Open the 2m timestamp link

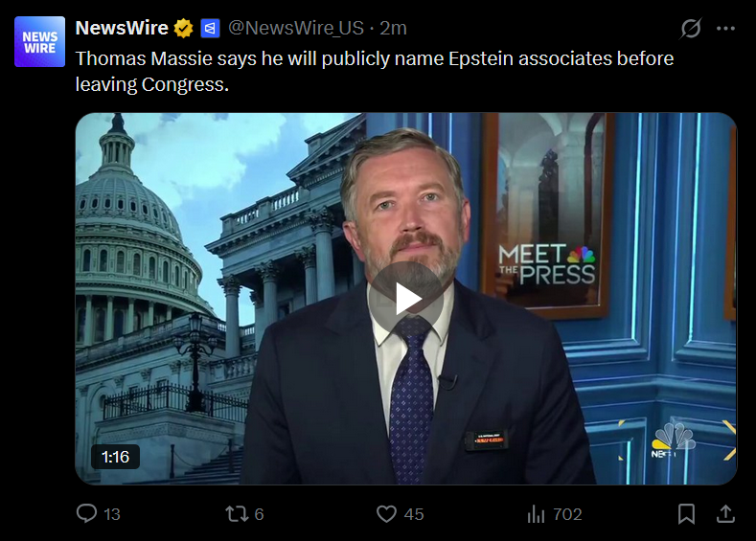pos(393,29)
